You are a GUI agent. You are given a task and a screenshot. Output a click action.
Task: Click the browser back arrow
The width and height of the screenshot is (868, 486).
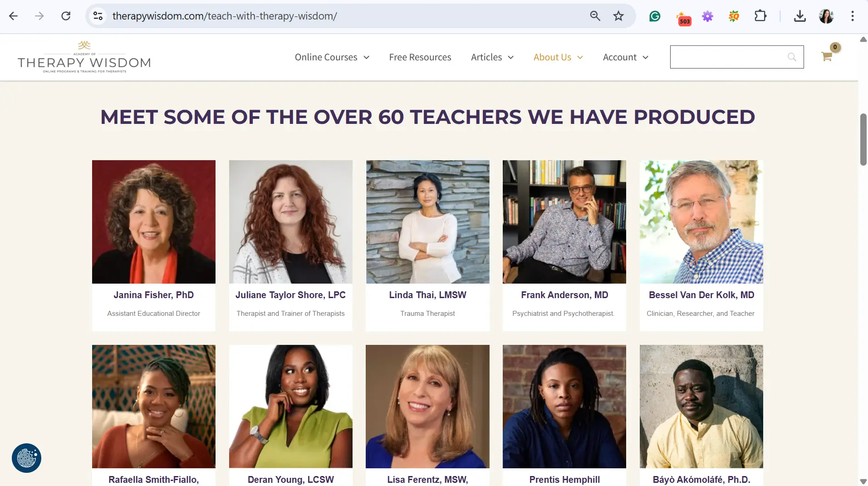[x=14, y=16]
